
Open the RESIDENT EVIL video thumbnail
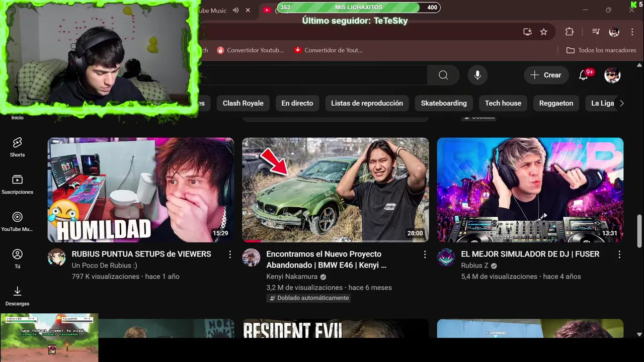pyautogui.click(x=336, y=328)
